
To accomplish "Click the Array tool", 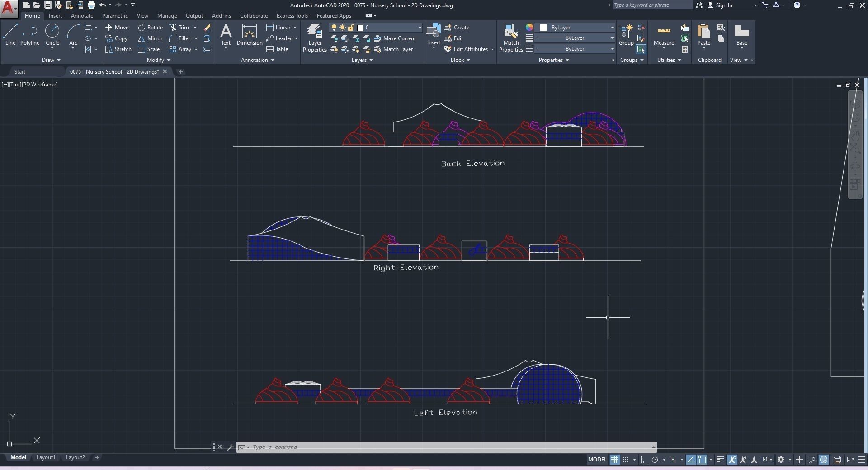I will click(x=180, y=49).
